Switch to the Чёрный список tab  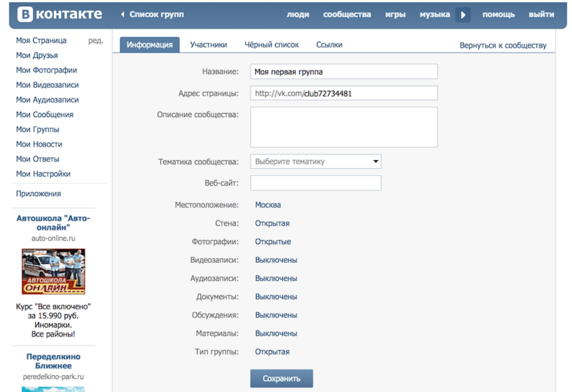click(x=272, y=45)
